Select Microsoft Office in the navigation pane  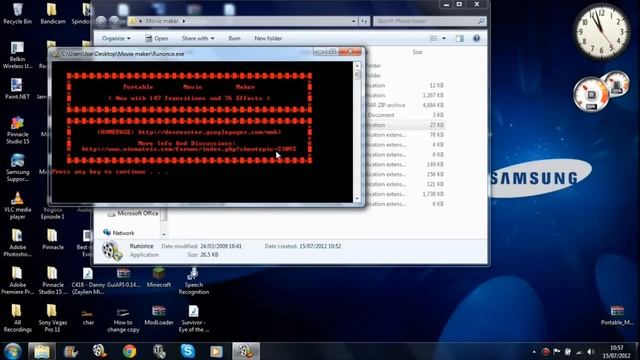coord(138,213)
